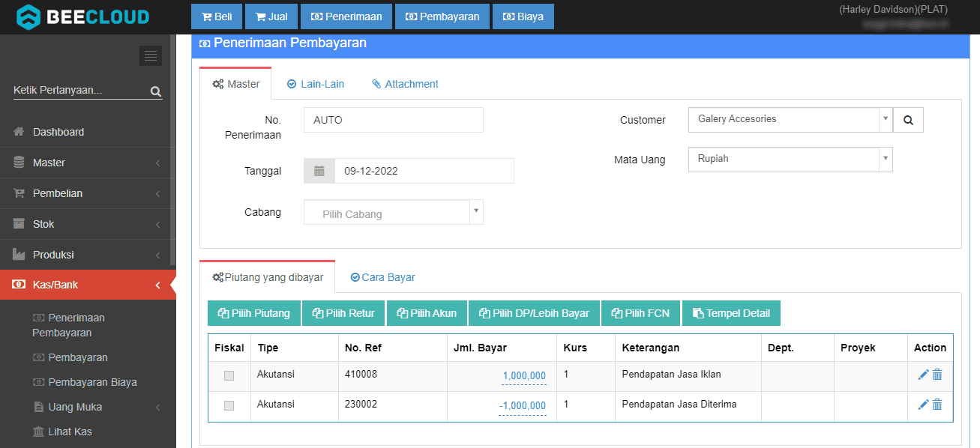Tick Fiskal checkbox for row 410008
Image resolution: width=980 pixels, height=448 pixels.
229,375
